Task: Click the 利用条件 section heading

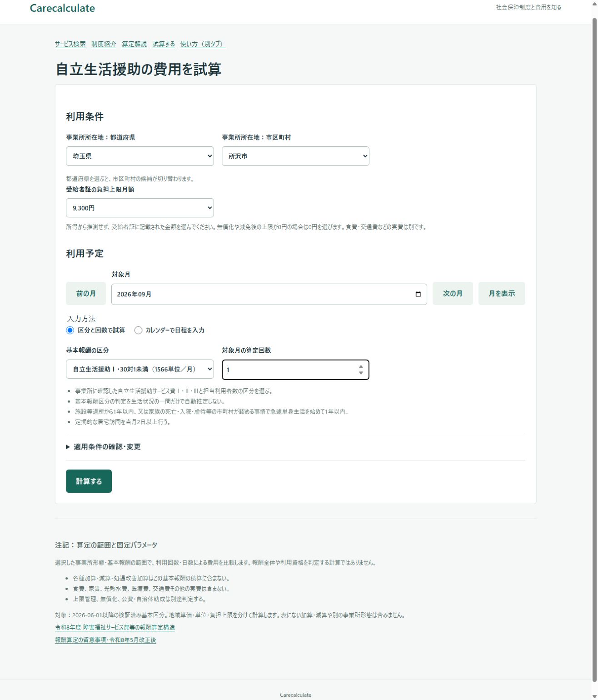Action: pyautogui.click(x=85, y=116)
